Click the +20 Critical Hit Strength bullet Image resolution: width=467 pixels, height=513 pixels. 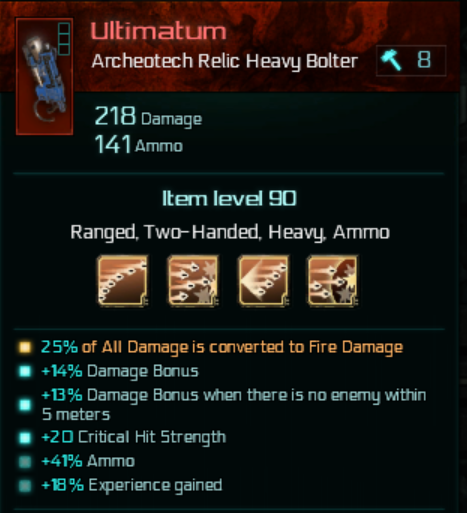[25, 437]
